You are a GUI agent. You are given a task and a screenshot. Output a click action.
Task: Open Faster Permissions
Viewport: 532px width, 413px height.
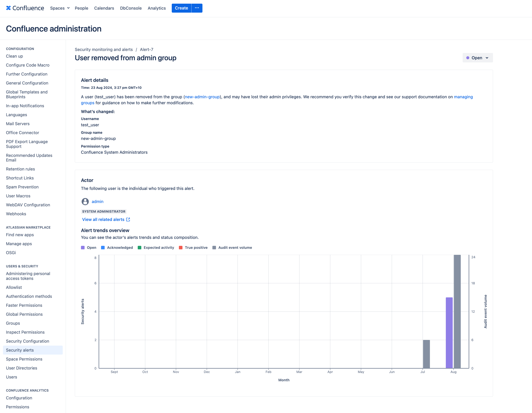(x=24, y=306)
